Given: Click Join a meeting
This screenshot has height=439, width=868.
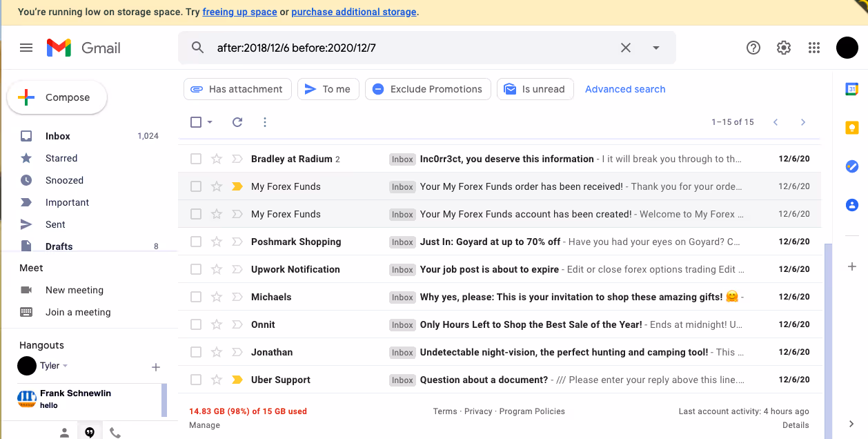Looking at the screenshot, I should [x=78, y=312].
